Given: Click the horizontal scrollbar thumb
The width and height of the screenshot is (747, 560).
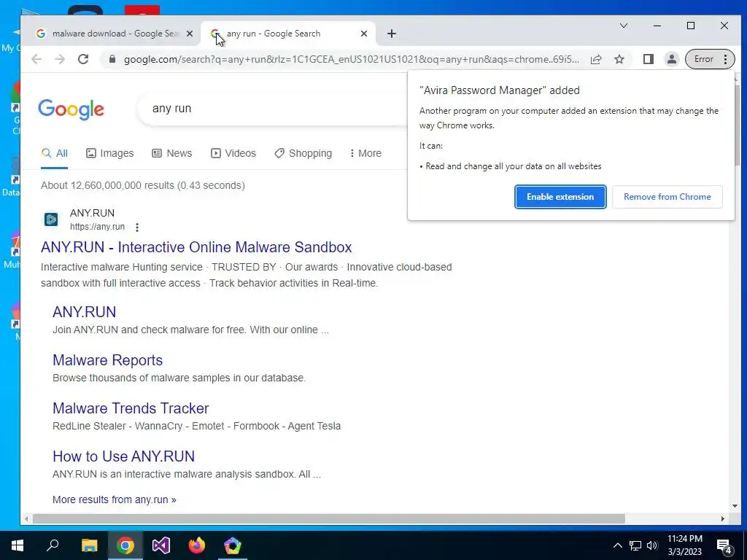Looking at the screenshot, I should (x=329, y=518).
